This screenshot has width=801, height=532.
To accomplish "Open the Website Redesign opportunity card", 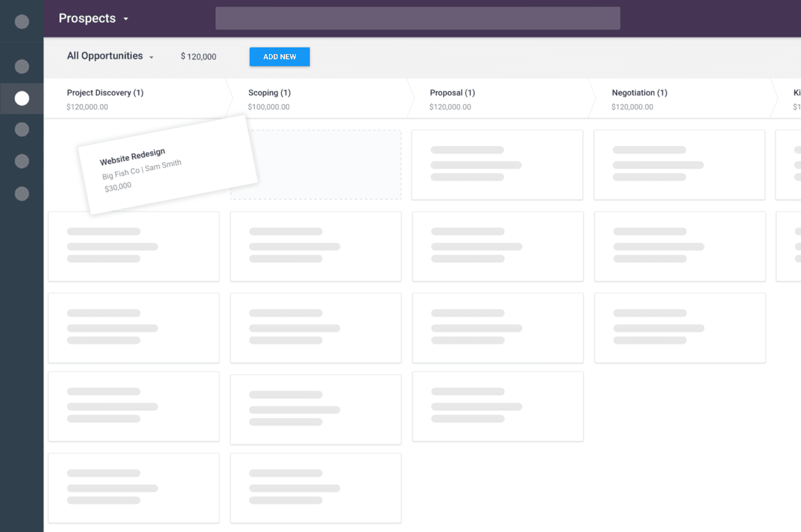I will [x=168, y=164].
